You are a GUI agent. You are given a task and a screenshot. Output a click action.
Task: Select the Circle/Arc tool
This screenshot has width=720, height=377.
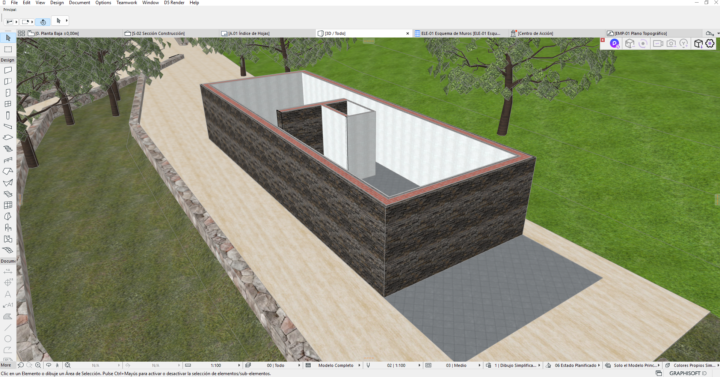pyautogui.click(x=8, y=338)
